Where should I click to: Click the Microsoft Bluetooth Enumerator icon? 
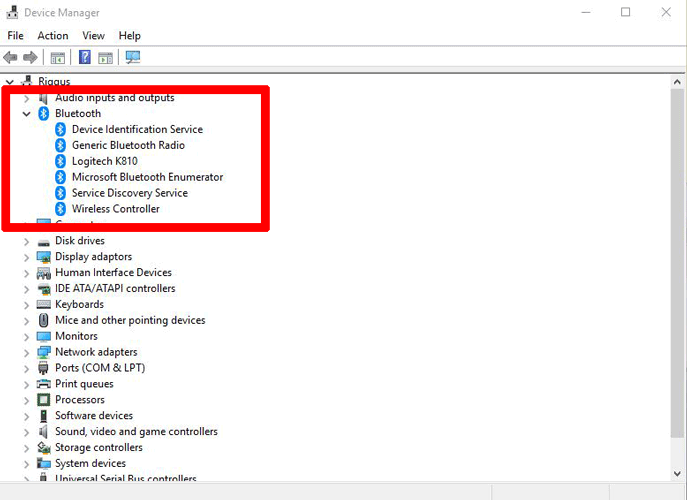point(60,177)
